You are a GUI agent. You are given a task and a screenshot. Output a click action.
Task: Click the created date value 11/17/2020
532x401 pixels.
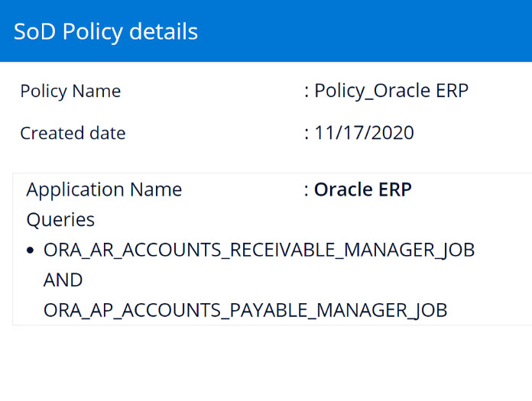(x=364, y=133)
